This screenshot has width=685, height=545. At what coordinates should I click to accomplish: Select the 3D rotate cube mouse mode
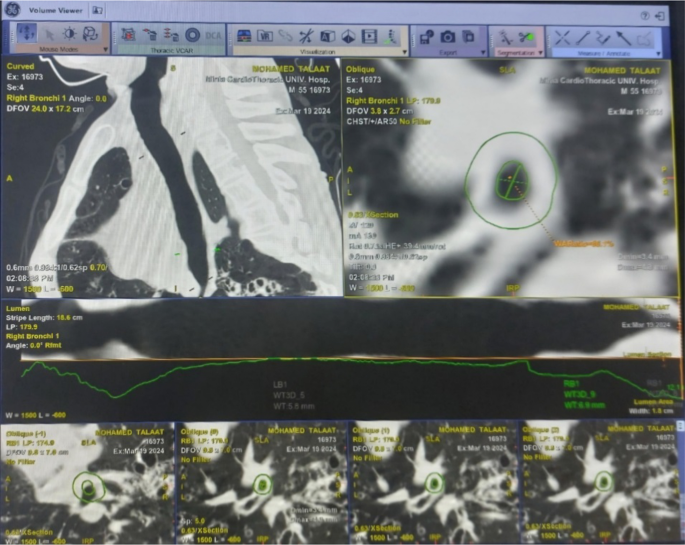click(90, 34)
